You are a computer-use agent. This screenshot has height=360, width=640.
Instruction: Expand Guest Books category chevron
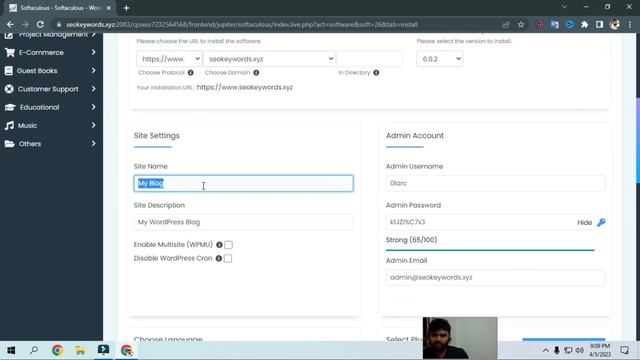click(93, 71)
